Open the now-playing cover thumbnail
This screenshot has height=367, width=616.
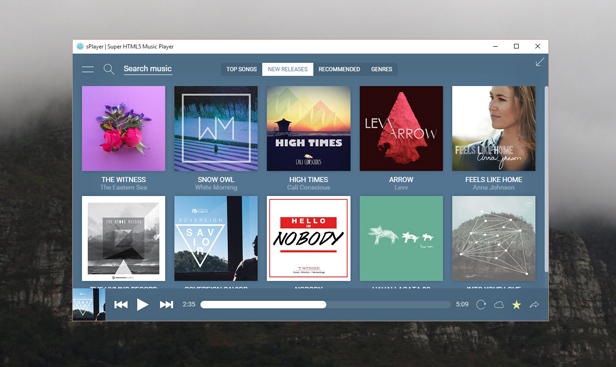pyautogui.click(x=89, y=305)
